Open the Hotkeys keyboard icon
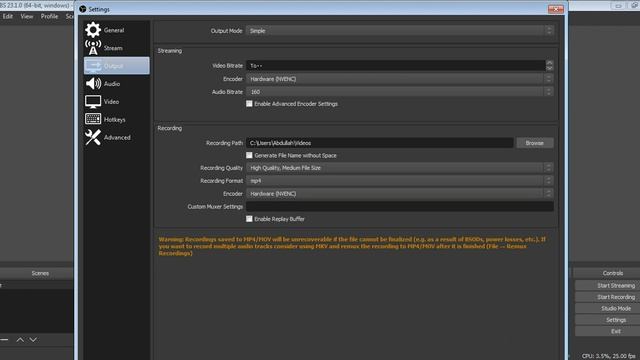 (93, 119)
